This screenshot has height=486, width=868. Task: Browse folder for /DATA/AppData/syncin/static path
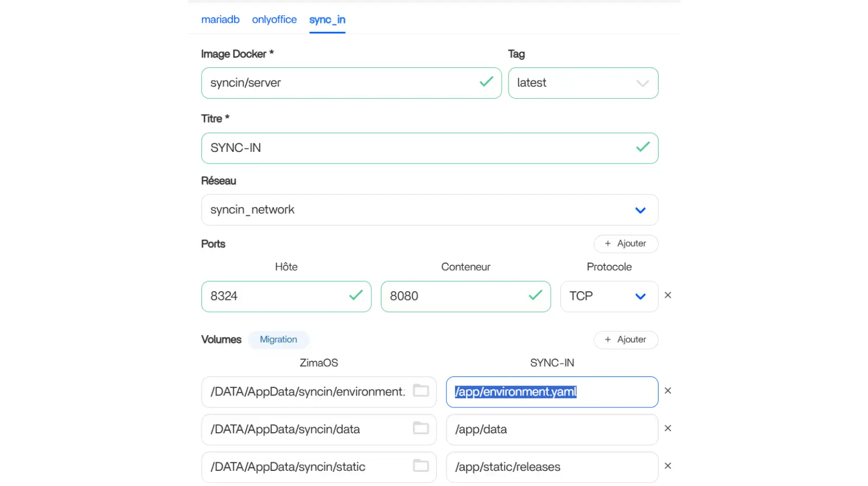click(x=421, y=466)
